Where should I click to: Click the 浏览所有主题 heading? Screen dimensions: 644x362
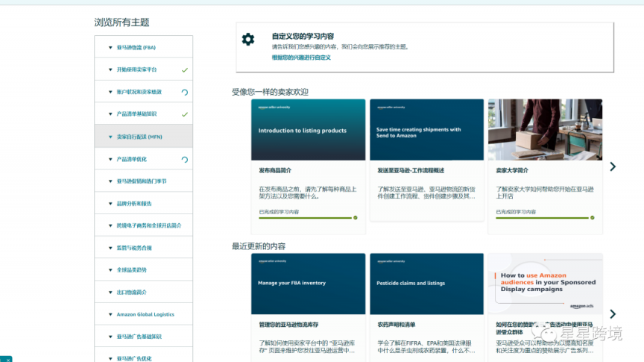coord(121,22)
